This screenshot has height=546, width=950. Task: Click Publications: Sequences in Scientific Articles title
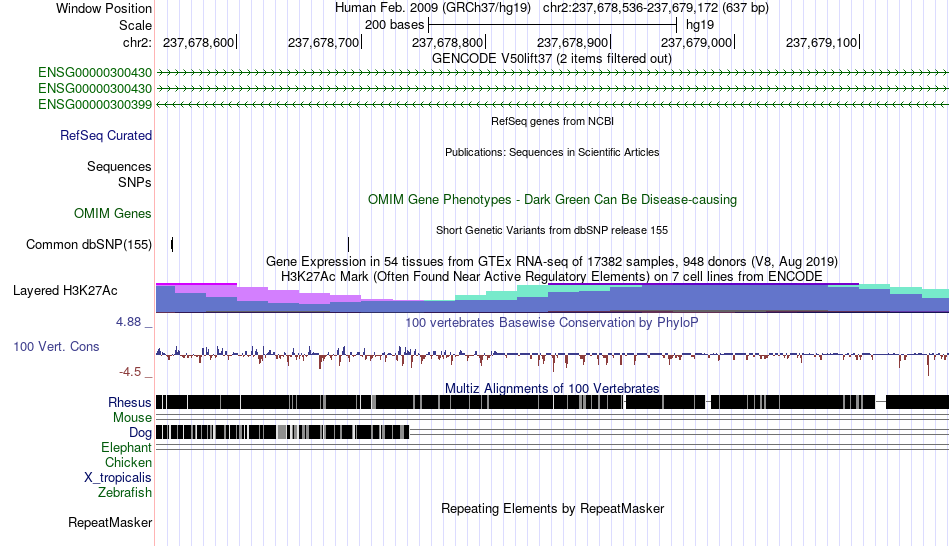click(x=552, y=152)
